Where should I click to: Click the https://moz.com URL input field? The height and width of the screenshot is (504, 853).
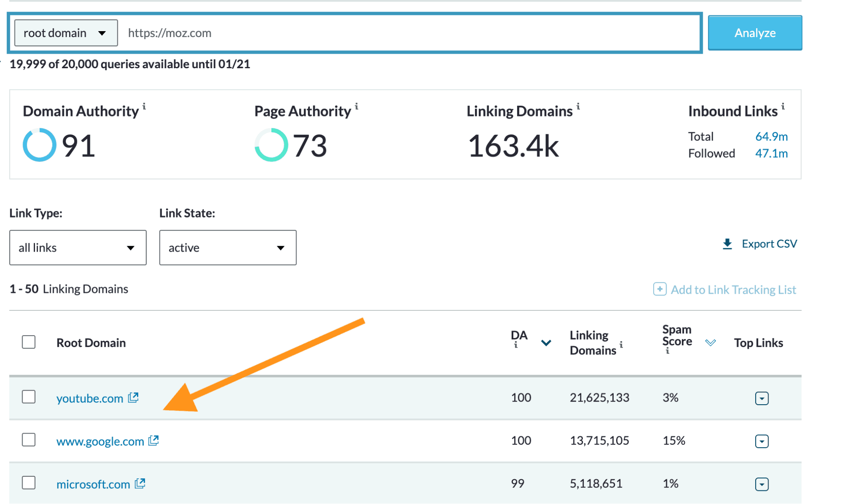[x=299, y=33]
